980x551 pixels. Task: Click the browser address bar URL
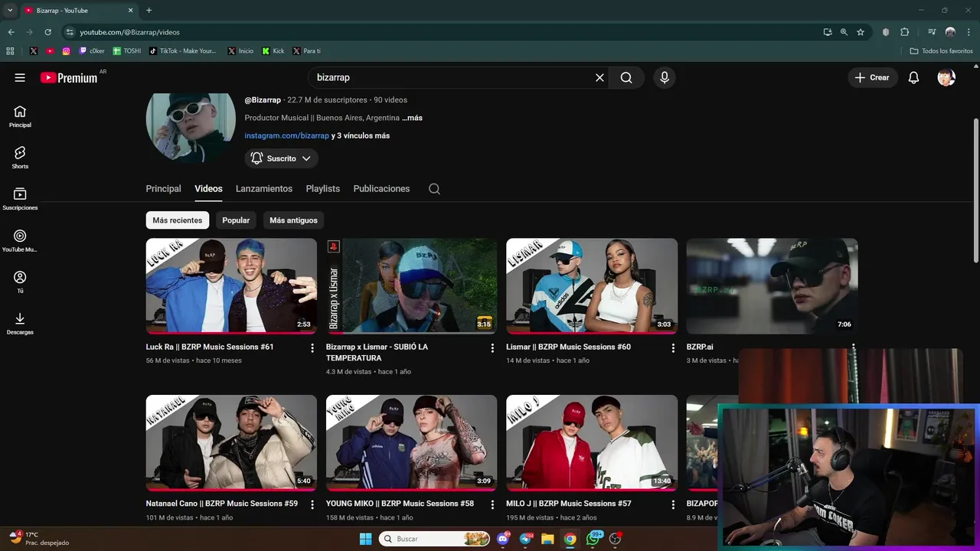[129, 32]
